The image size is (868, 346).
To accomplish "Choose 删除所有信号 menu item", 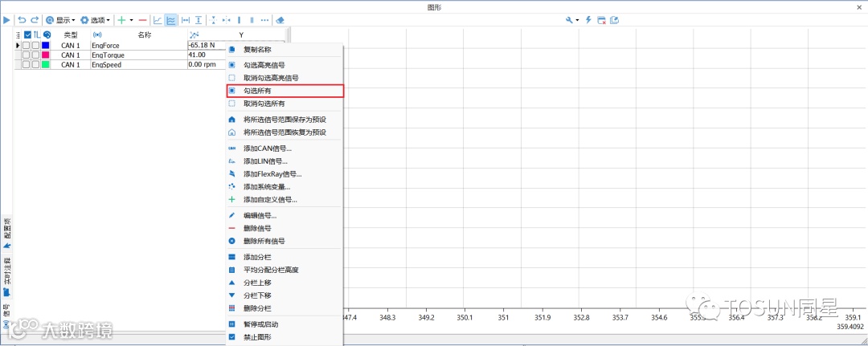I will pyautogui.click(x=285, y=241).
